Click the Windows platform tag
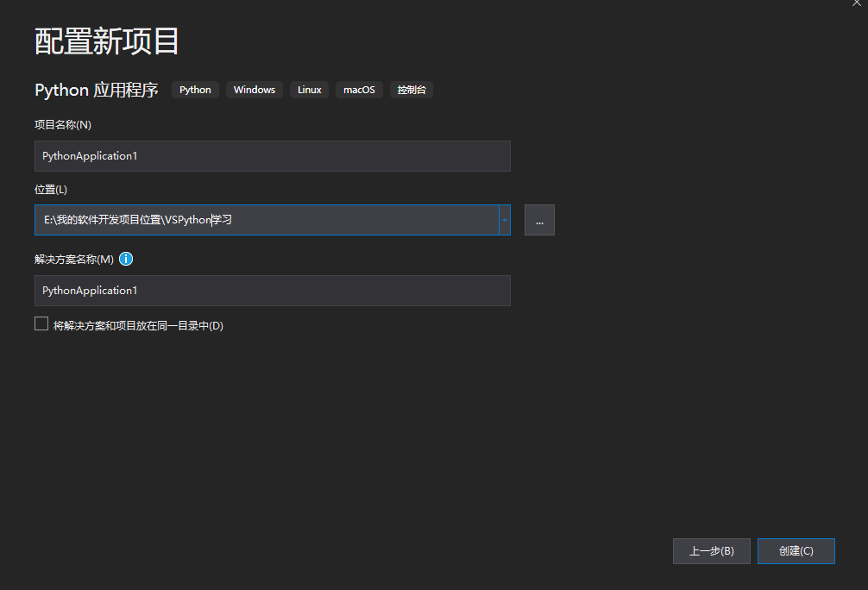The height and width of the screenshot is (590, 868). click(254, 90)
